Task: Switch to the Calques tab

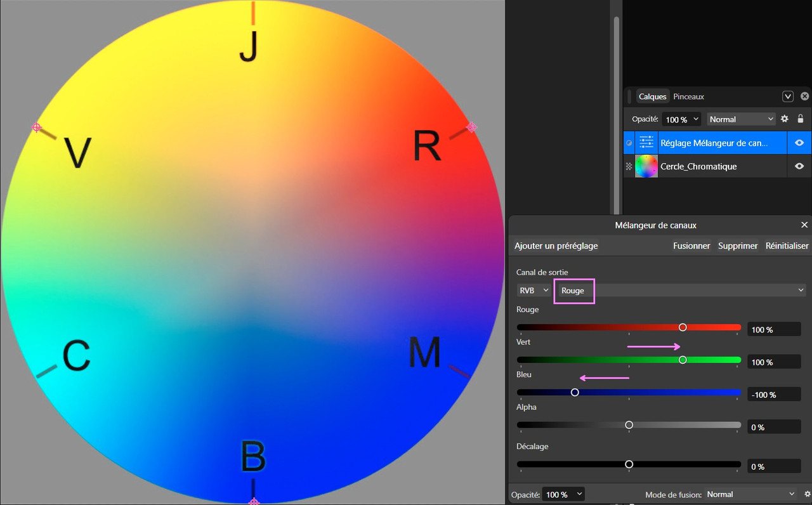Action: [653, 96]
